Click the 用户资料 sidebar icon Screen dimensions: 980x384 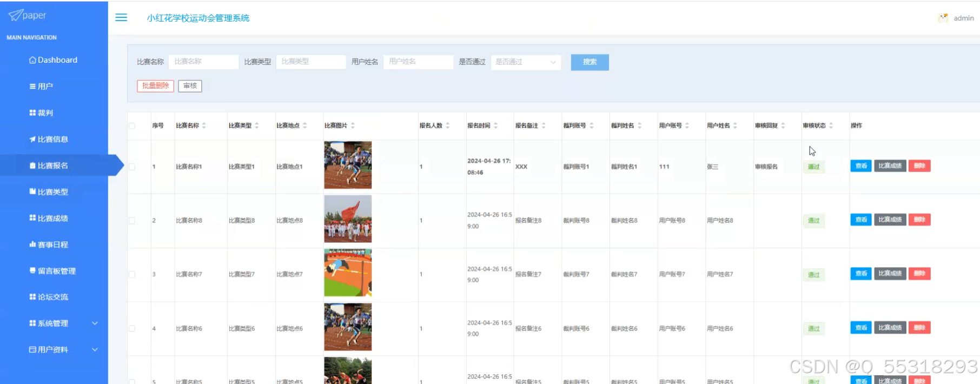pos(32,350)
